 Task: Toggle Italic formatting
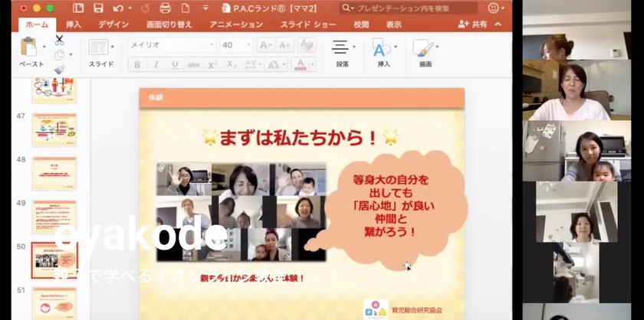[x=156, y=65]
